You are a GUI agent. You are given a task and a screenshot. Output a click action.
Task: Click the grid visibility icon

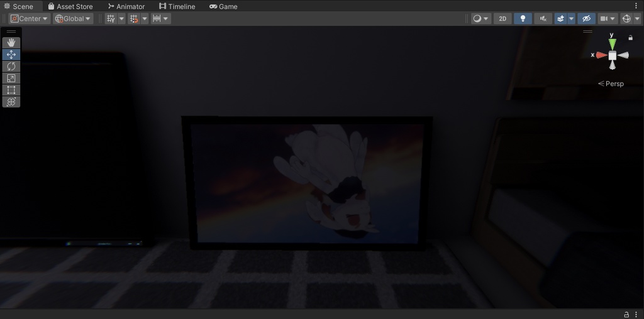[x=111, y=18]
